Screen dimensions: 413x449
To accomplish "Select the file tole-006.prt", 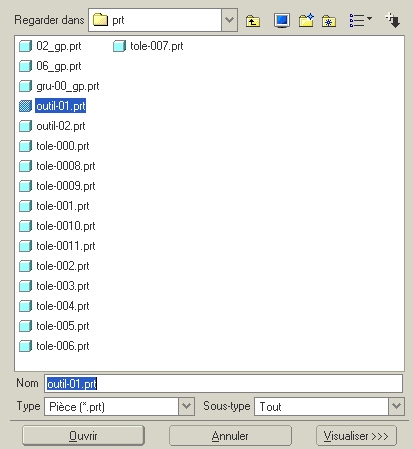I will coord(63,346).
